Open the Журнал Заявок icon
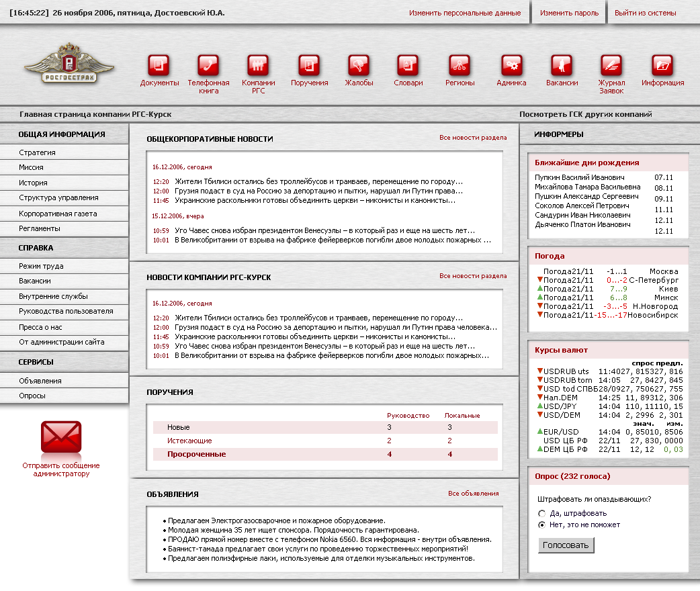This screenshot has width=700, height=591. (x=611, y=65)
